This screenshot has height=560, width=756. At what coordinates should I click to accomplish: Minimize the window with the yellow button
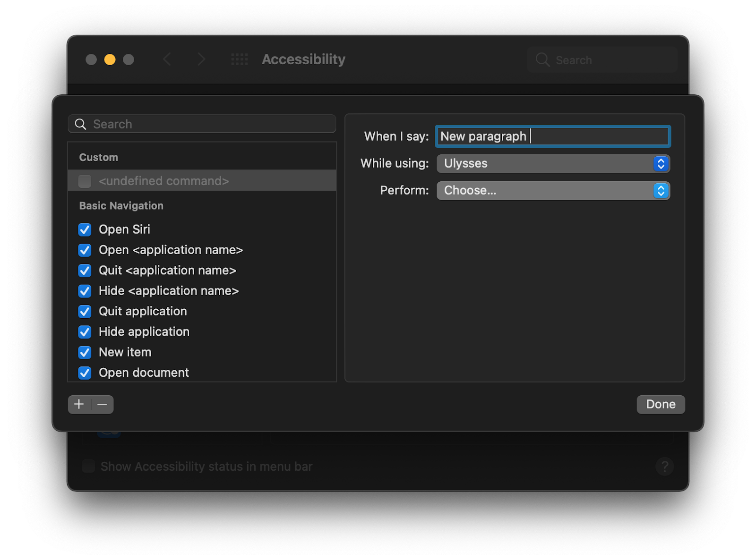coord(110,59)
